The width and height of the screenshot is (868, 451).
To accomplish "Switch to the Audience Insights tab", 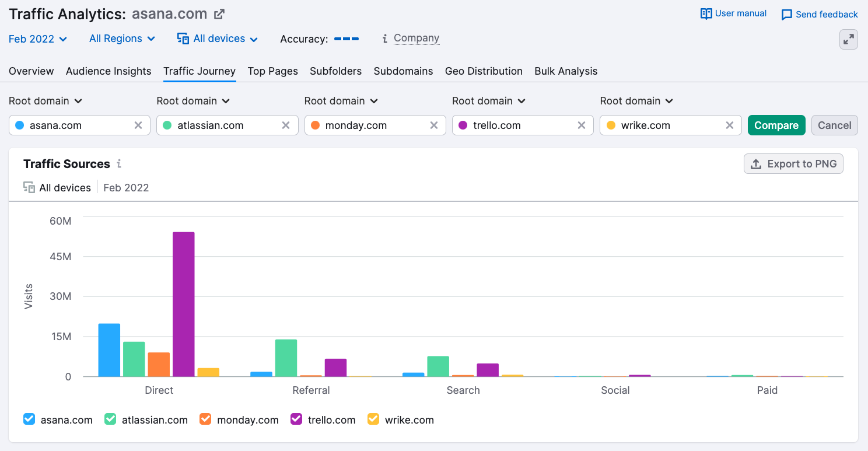I will [108, 71].
